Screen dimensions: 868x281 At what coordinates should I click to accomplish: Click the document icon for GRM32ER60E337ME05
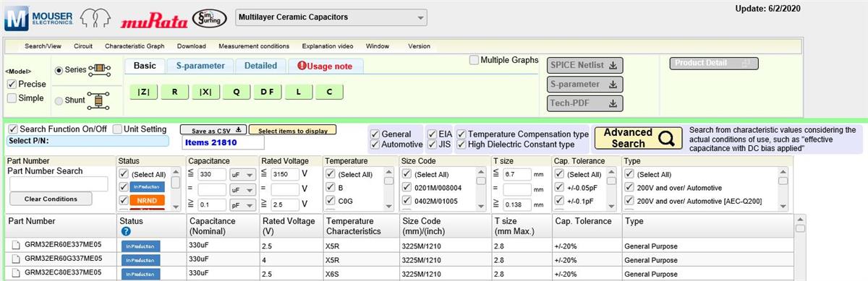[x=15, y=245]
